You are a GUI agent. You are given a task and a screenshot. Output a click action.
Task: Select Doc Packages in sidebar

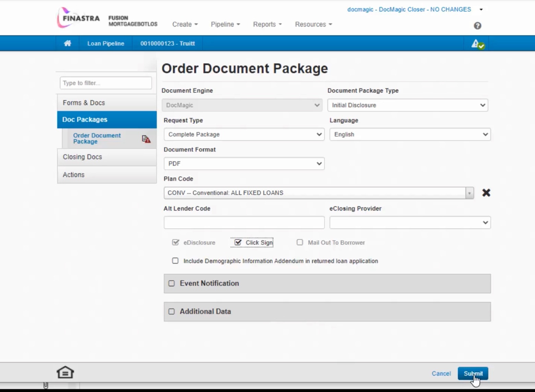point(107,120)
